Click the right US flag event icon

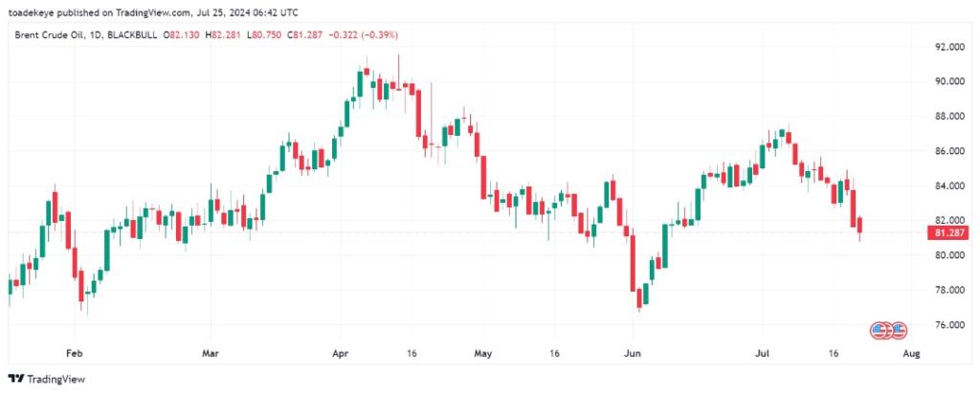click(x=898, y=331)
